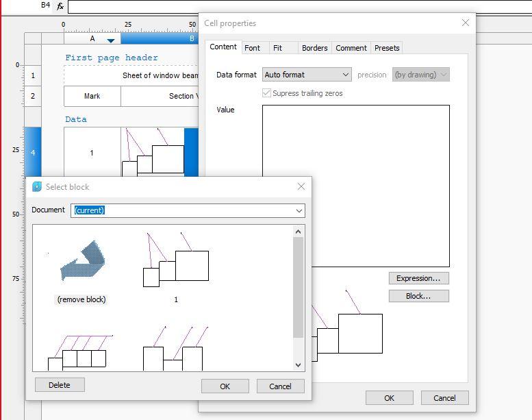This screenshot has width=532, height=420.
Task: Toggle Supress trailing zeros checkbox
Action: [266, 93]
